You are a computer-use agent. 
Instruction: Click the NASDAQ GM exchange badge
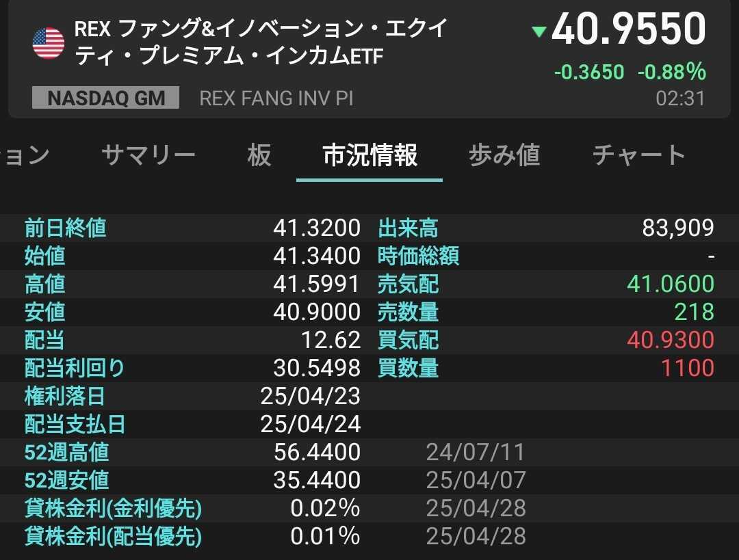click(x=105, y=98)
